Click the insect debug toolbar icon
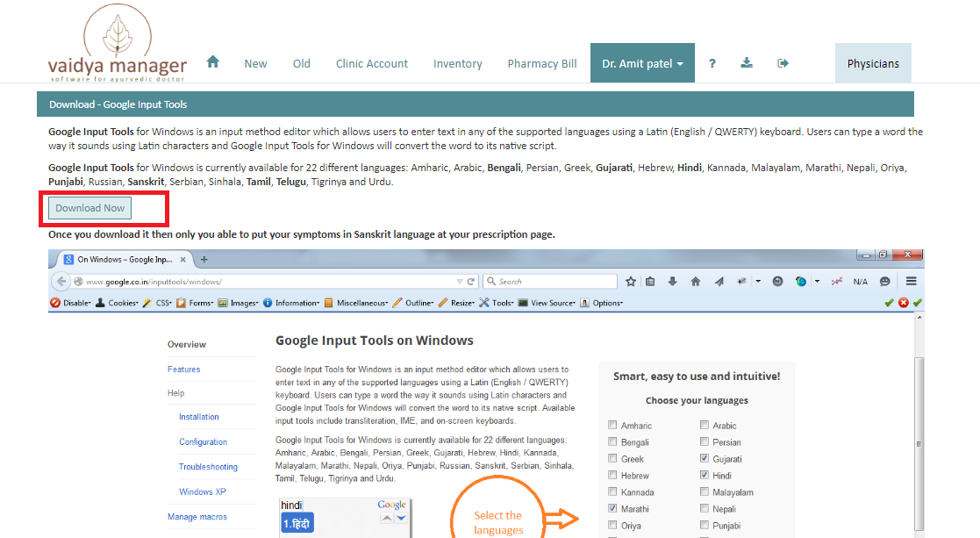Image resolution: width=980 pixels, height=538 pixels. pos(742,282)
